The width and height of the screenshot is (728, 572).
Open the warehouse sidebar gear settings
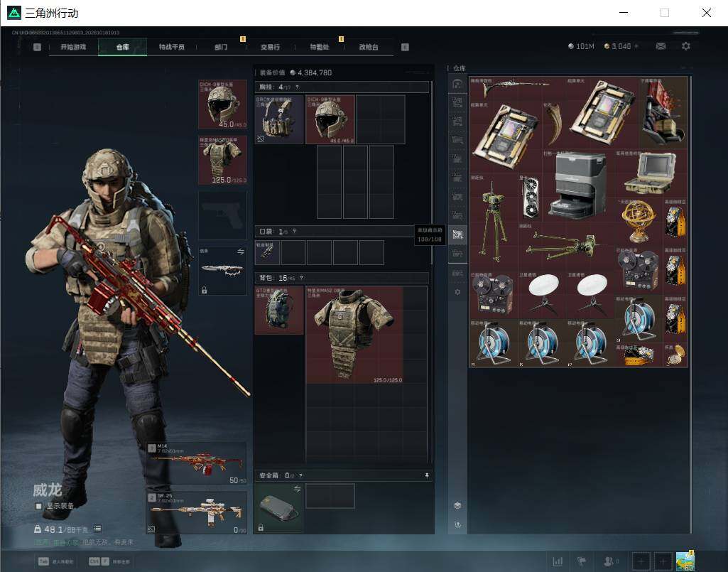click(457, 292)
